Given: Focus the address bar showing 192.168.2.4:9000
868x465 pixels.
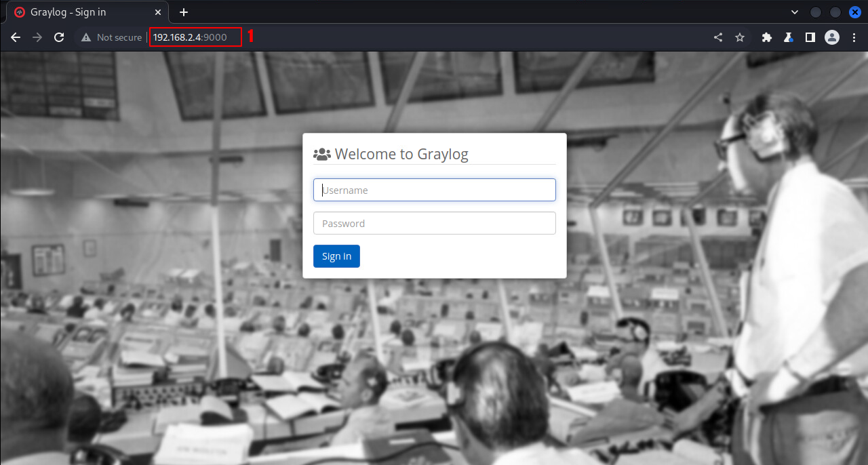Looking at the screenshot, I should tap(191, 37).
